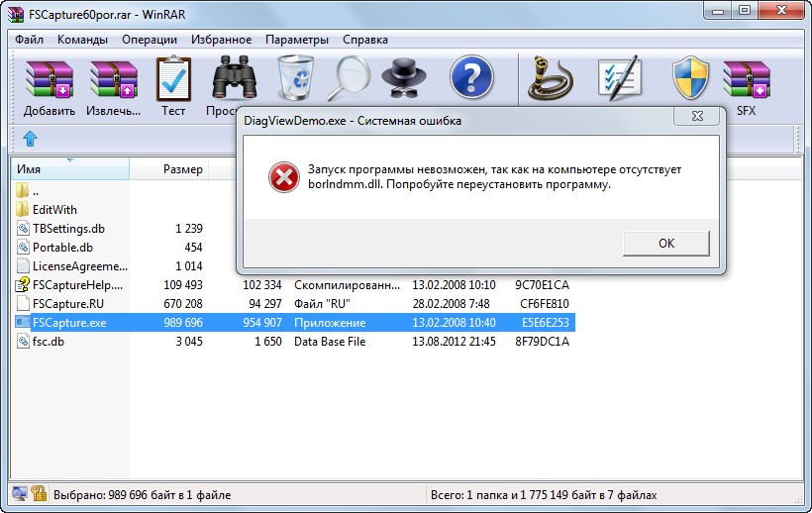Select the EditWith folder name
Viewport: 812px width, 513px height.
point(54,210)
